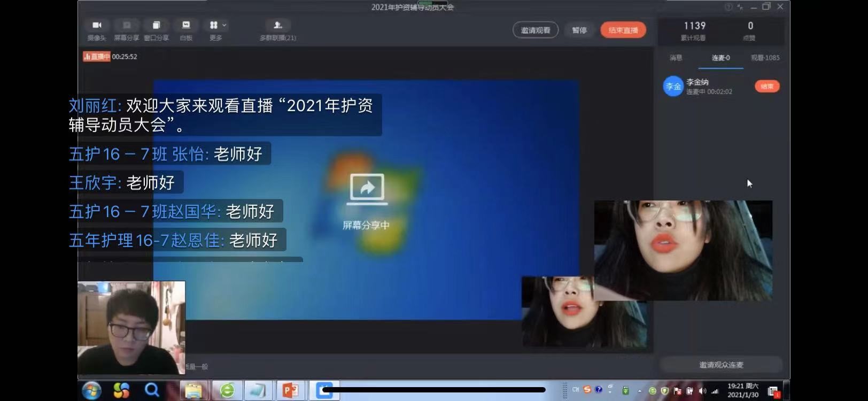868x401 pixels.
Task: Pause the live stream with 暂停
Action: click(579, 30)
